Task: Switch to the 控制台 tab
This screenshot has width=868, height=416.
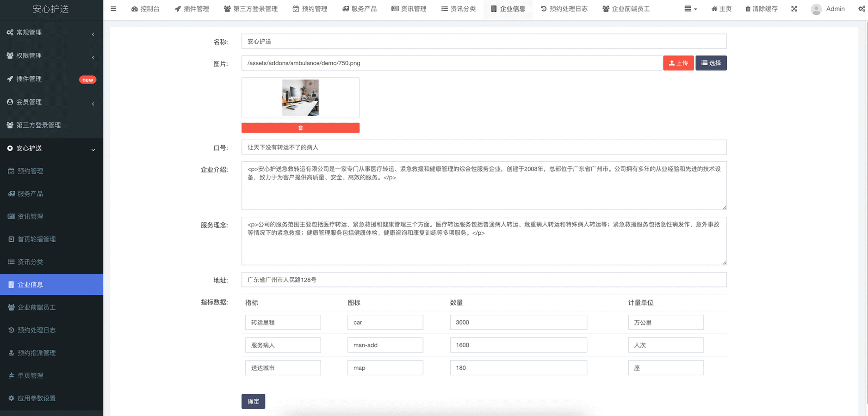Action: click(x=145, y=9)
